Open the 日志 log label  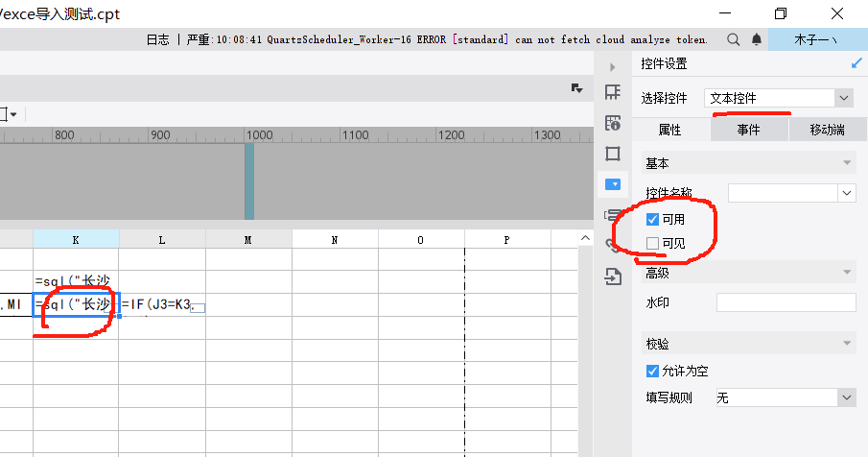coord(157,39)
